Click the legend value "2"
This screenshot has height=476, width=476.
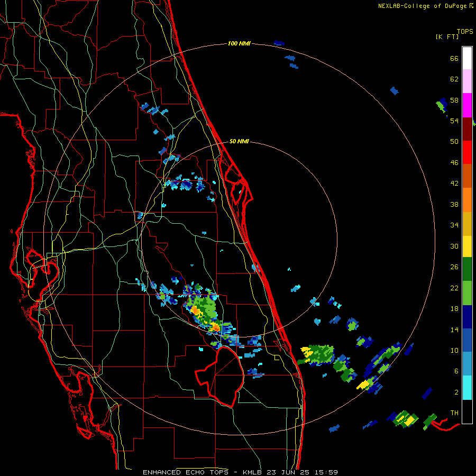click(x=456, y=392)
